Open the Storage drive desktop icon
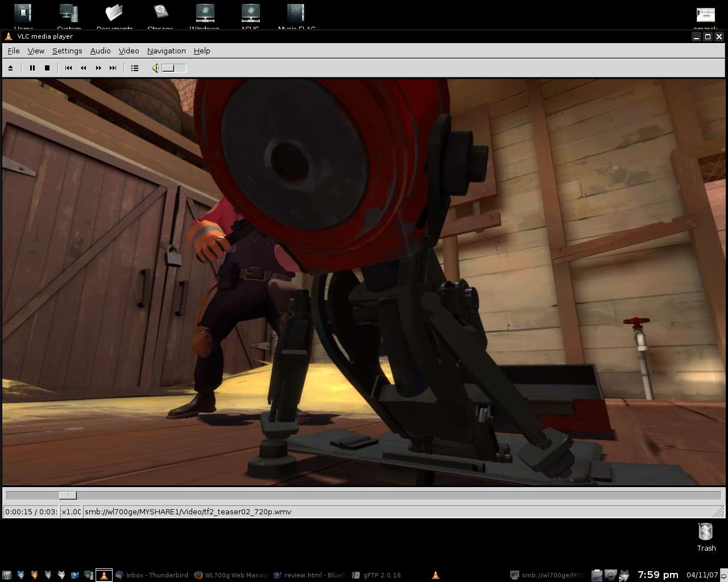This screenshot has width=728, height=582. point(160,16)
